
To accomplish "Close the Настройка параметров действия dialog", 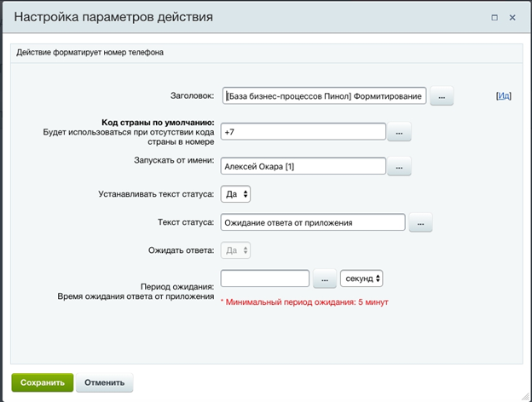I will [512, 17].
